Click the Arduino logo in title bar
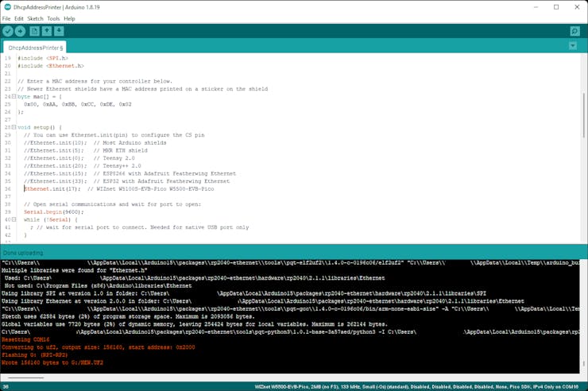This screenshot has width=588, height=391. [x=7, y=7]
